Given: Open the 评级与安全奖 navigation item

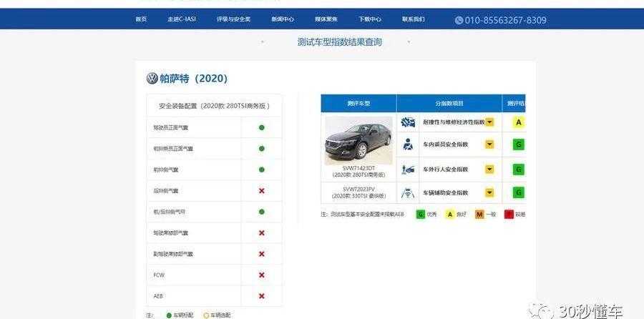Looking at the screenshot, I should click(x=234, y=19).
